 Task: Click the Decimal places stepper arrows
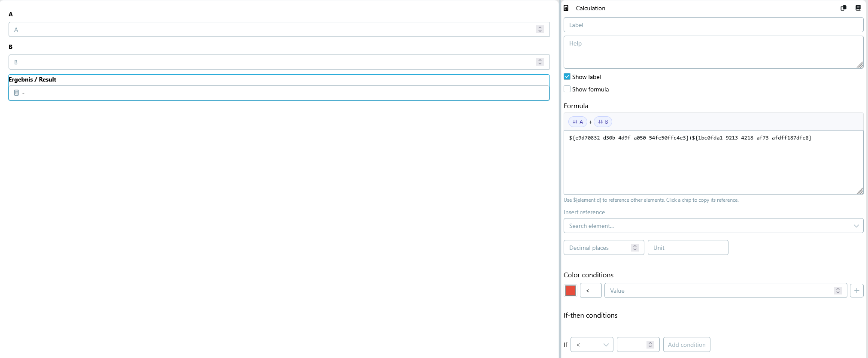pos(635,248)
